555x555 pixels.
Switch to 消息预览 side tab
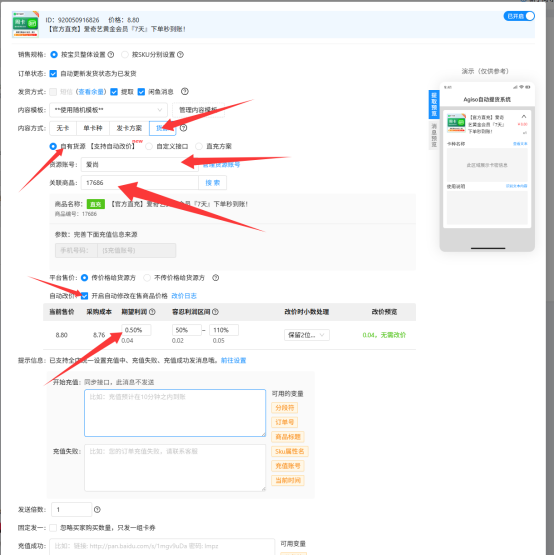pos(434,135)
